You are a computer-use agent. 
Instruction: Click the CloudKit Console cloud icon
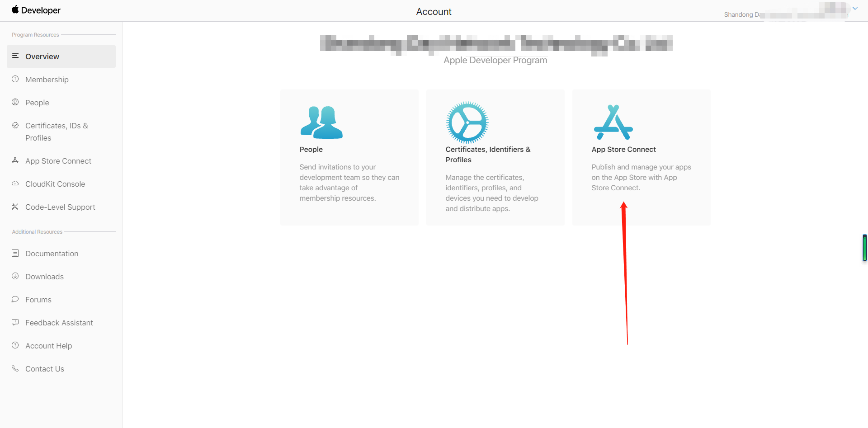[x=15, y=183]
